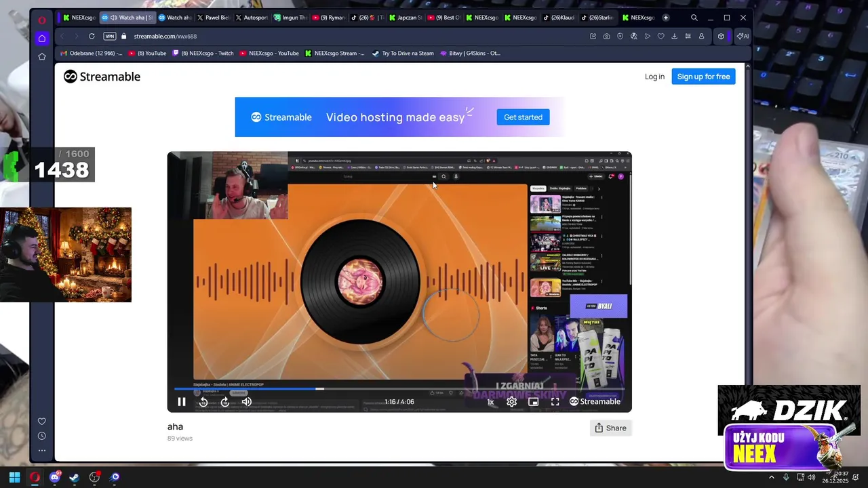The width and height of the screenshot is (868, 488).
Task: Click the Log in link
Action: [654, 77]
